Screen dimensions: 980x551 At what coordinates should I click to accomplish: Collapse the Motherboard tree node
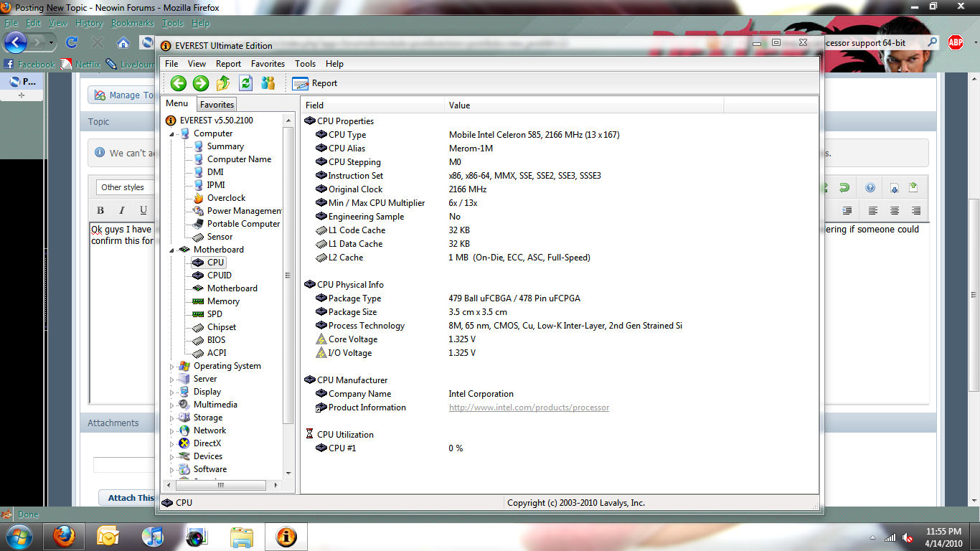tap(172, 250)
